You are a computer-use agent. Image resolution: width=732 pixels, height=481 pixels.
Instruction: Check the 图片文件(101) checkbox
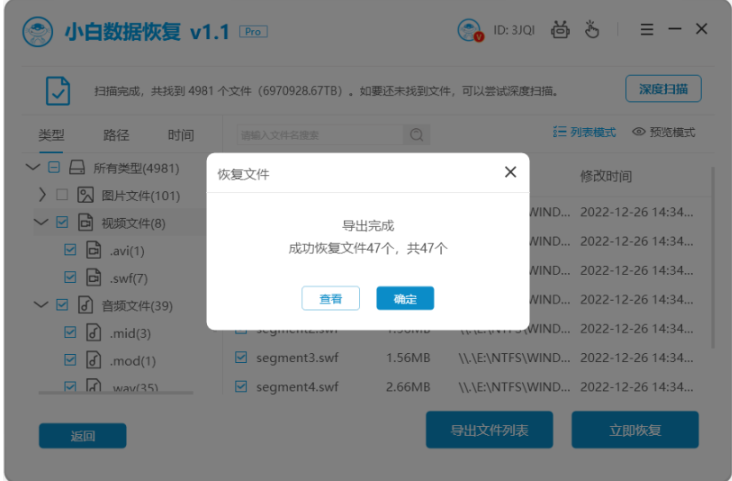pyautogui.click(x=62, y=194)
